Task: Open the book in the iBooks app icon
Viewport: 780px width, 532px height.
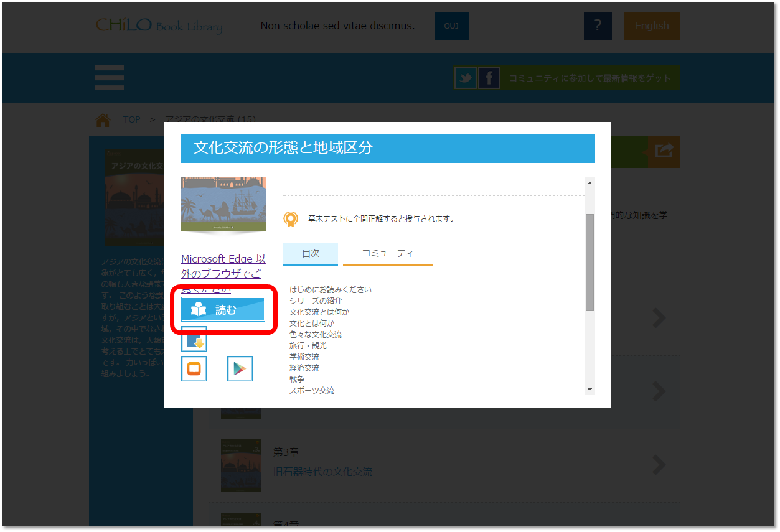Action: pos(194,369)
